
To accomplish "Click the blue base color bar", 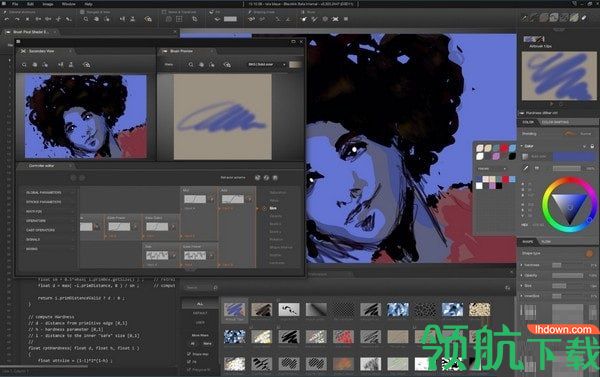I will [x=574, y=156].
